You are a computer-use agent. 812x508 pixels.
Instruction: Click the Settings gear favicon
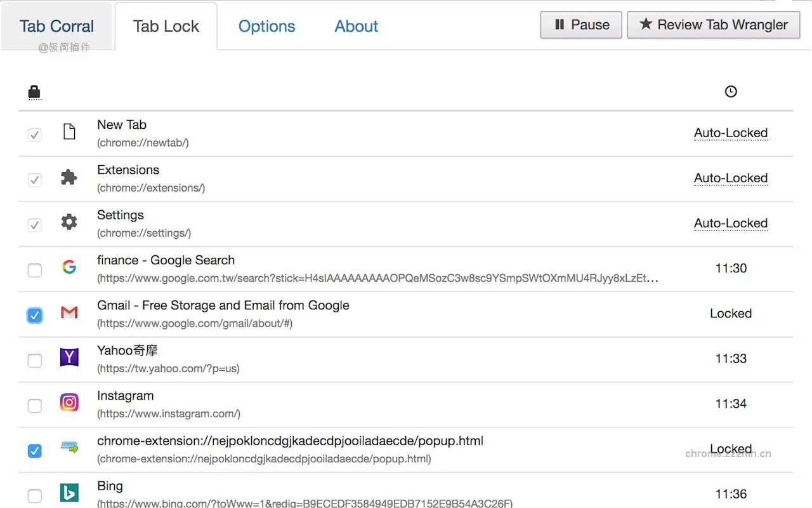click(x=69, y=222)
